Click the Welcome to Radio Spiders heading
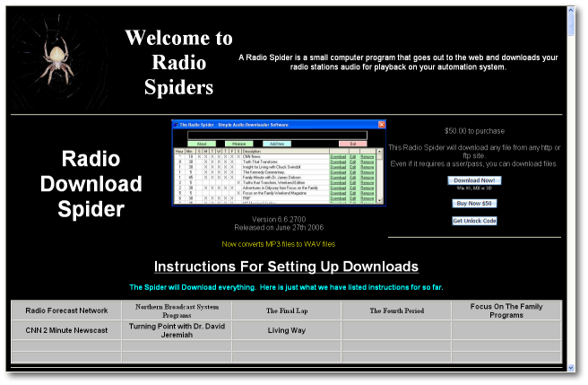The height and width of the screenshot is (385, 588). click(x=179, y=63)
